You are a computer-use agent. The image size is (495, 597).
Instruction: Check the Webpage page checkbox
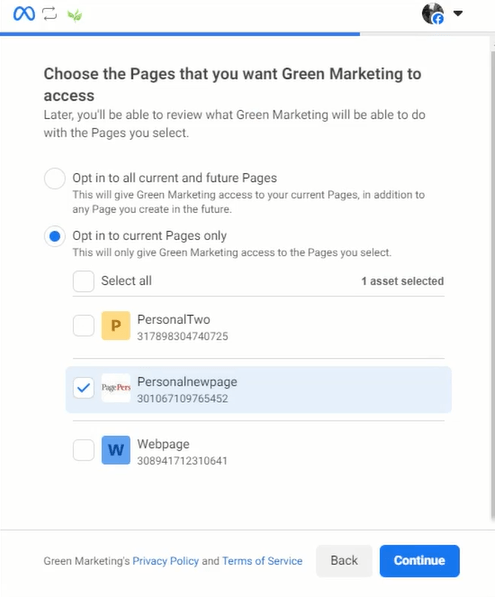click(83, 450)
